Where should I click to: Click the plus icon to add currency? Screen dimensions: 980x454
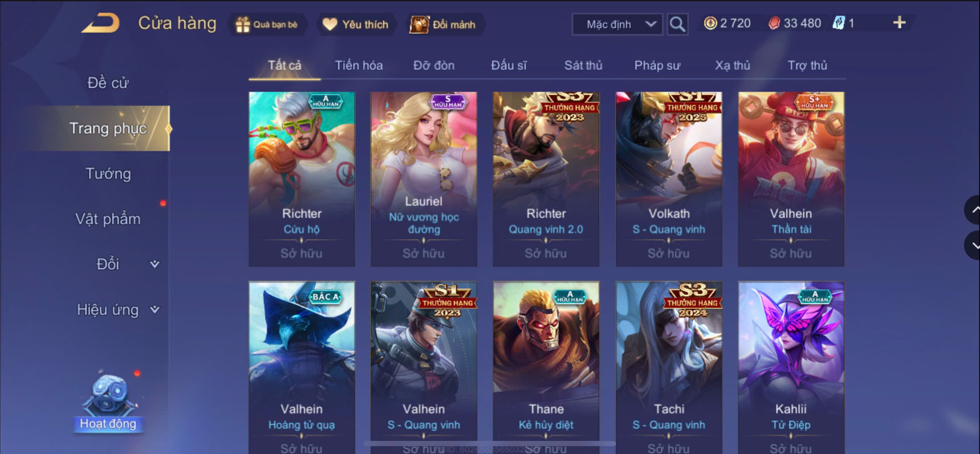[899, 23]
